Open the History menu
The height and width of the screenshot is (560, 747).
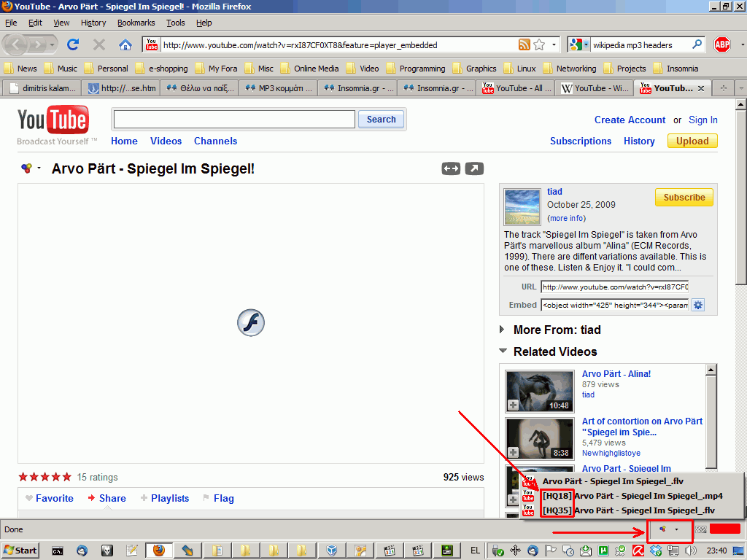click(x=93, y=23)
